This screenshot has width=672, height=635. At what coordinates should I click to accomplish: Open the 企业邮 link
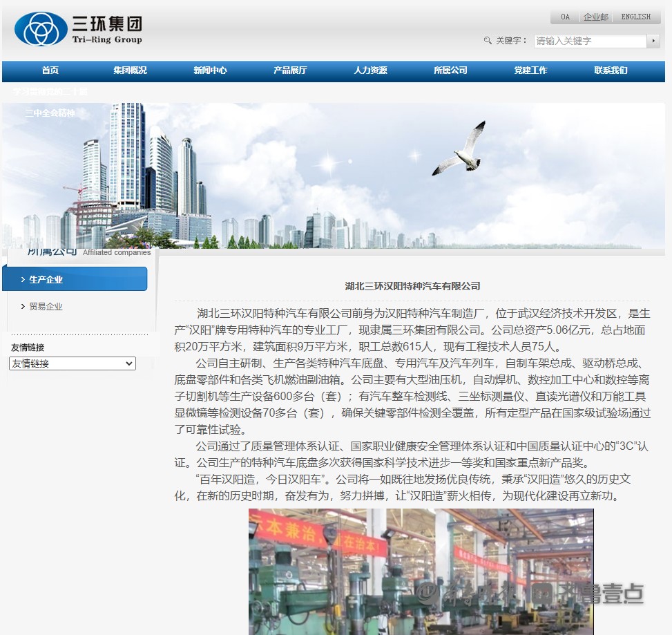click(596, 17)
